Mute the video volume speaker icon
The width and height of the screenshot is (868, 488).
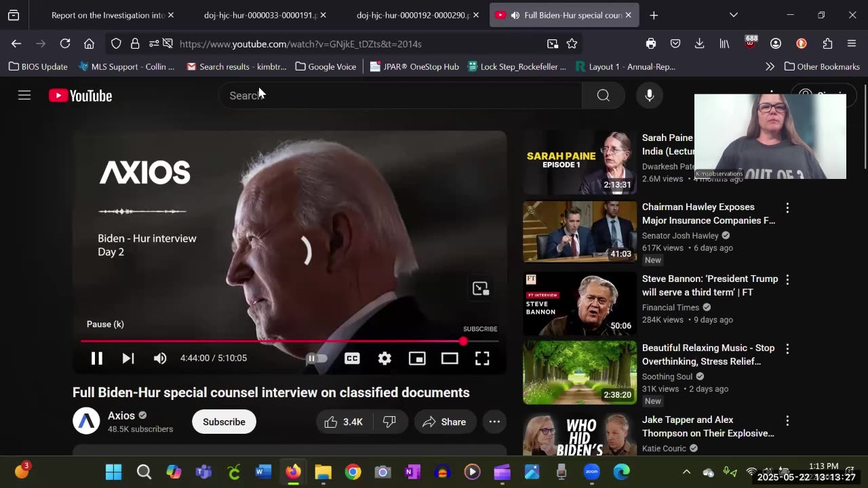tap(160, 359)
